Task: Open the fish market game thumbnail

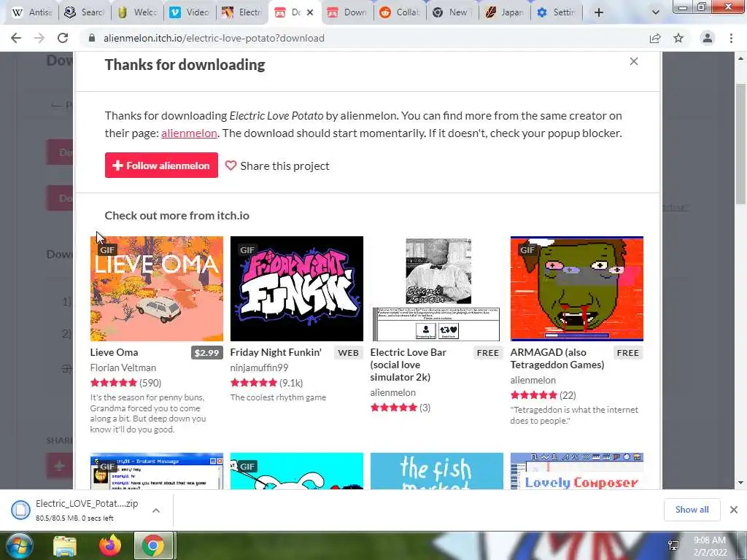Action: [437, 471]
